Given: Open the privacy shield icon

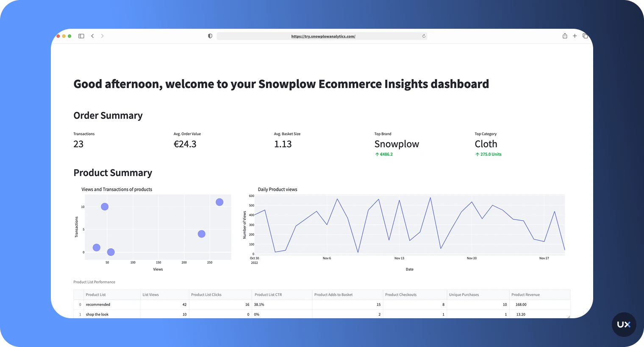Looking at the screenshot, I should 210,36.
